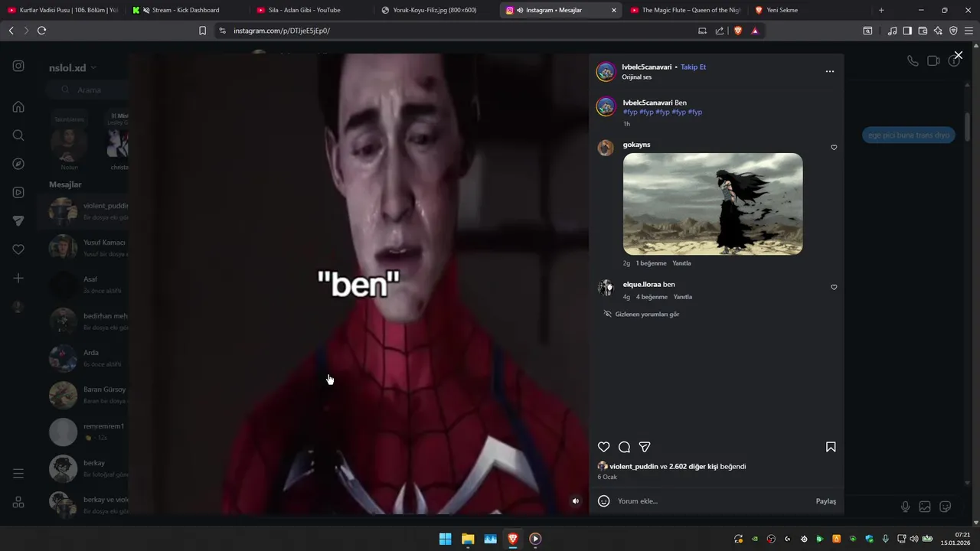Bookmark this page in address bar

202,31
